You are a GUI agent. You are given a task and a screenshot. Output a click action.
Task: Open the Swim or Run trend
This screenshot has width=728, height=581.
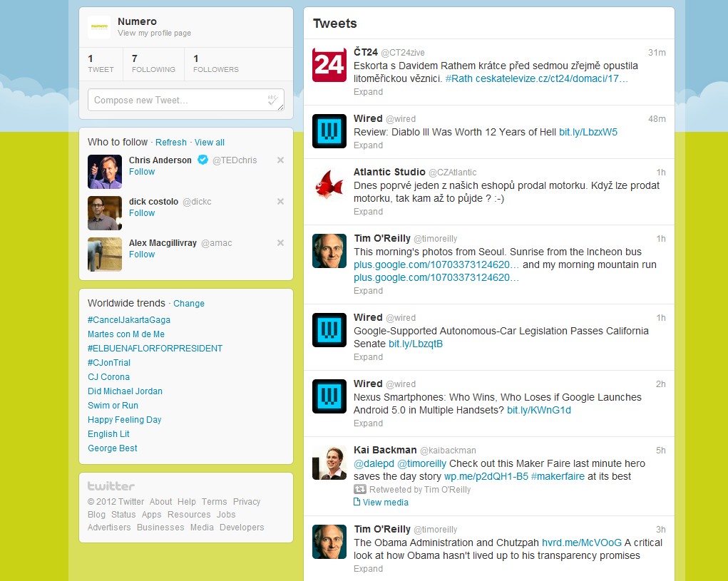(113, 406)
